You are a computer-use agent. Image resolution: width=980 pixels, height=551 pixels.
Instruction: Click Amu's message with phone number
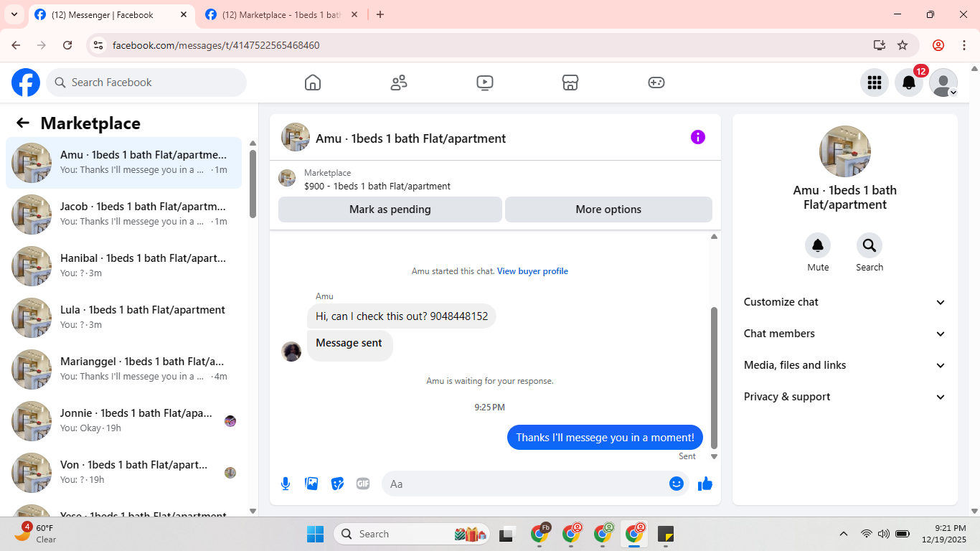[x=402, y=316]
